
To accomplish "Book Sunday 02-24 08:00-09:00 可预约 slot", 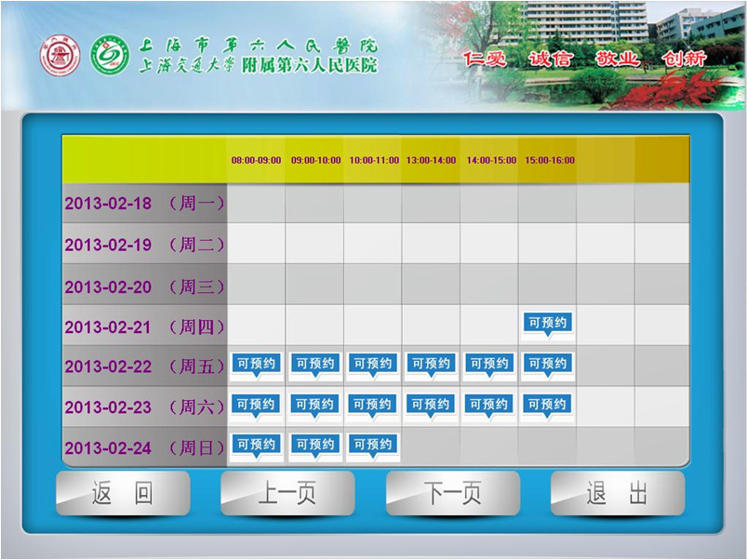I will (x=256, y=446).
